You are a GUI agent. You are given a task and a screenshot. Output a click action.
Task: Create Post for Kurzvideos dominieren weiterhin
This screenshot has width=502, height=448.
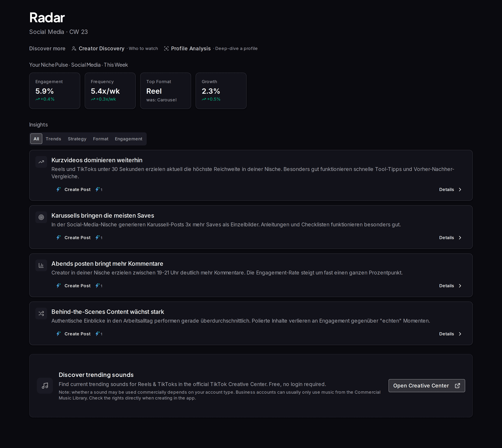pos(77,190)
